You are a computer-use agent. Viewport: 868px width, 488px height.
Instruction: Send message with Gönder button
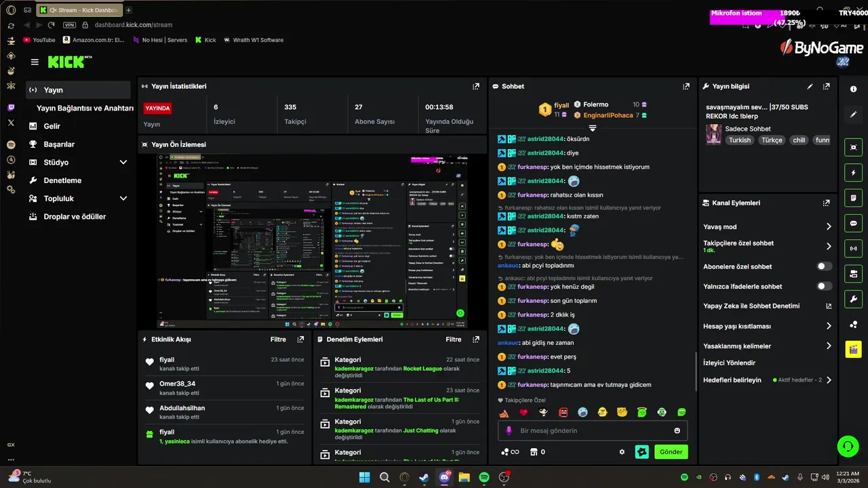[671, 452]
